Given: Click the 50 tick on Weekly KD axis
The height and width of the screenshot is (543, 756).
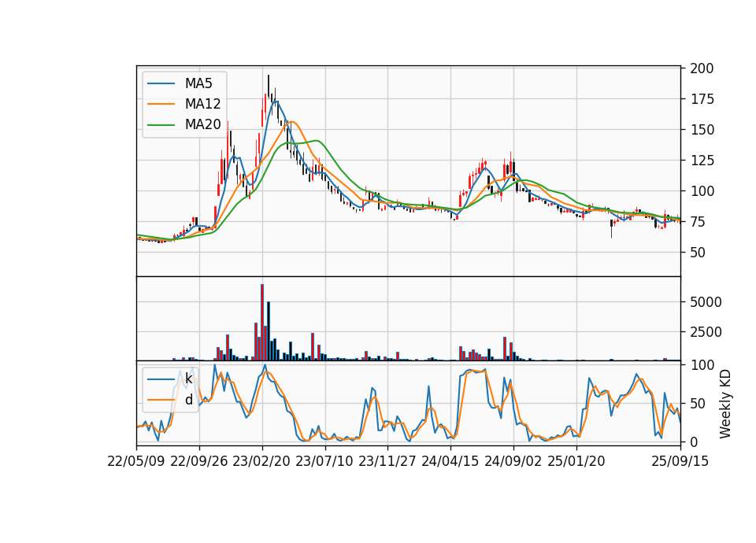Looking at the screenshot, I should coord(698,403).
